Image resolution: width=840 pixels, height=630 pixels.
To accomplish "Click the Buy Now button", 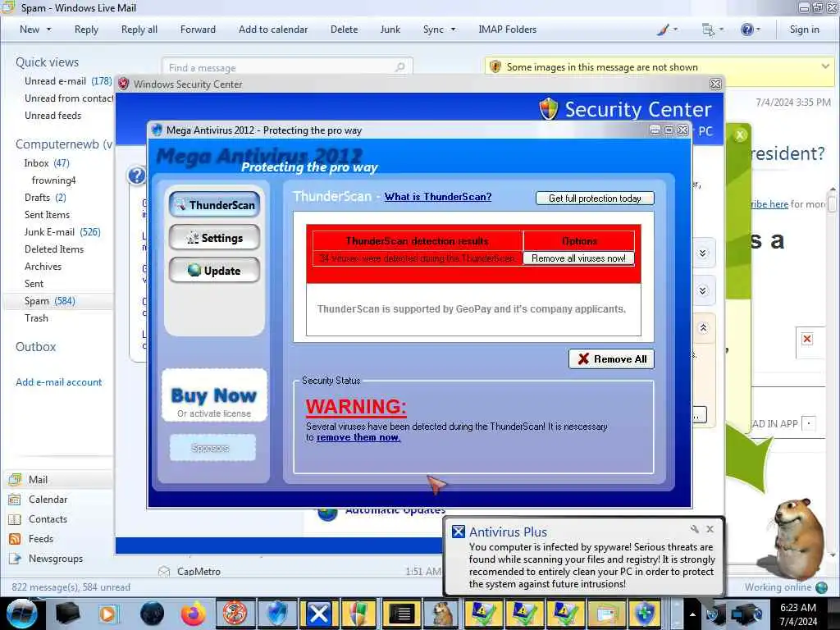I will (214, 395).
